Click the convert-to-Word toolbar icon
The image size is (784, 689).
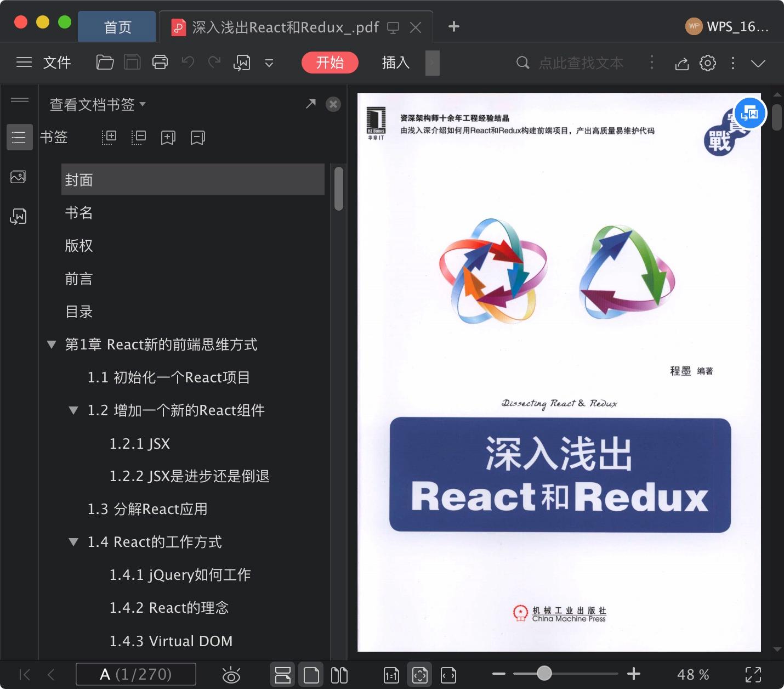tap(242, 63)
